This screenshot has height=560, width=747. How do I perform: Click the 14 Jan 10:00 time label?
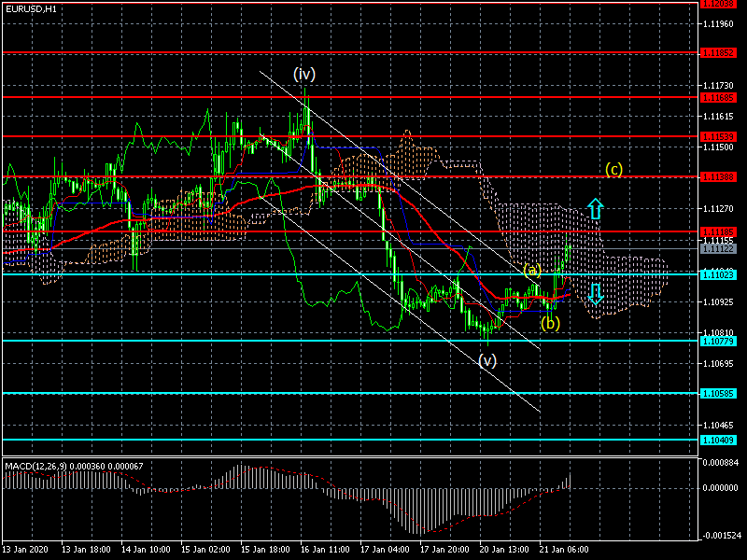tap(146, 550)
